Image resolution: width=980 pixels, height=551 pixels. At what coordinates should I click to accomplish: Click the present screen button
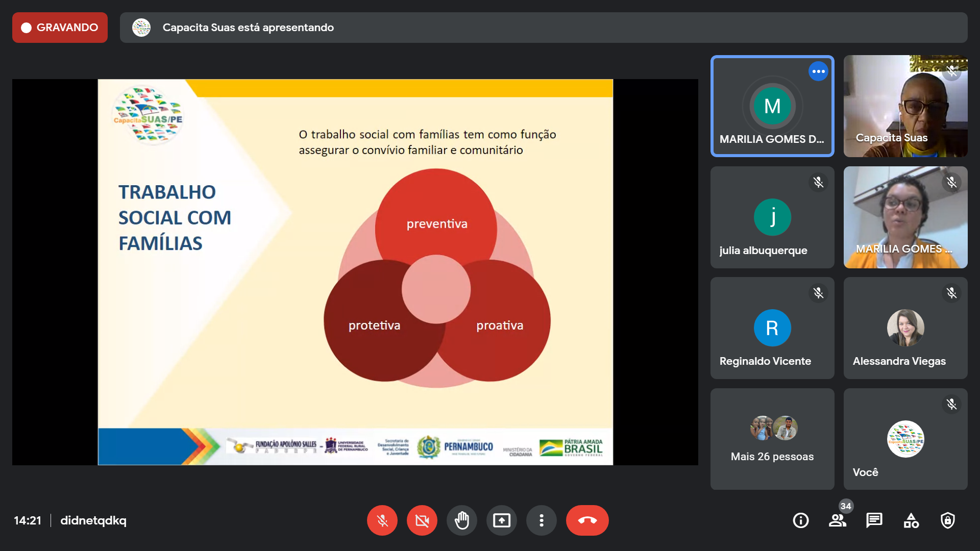pos(501,520)
